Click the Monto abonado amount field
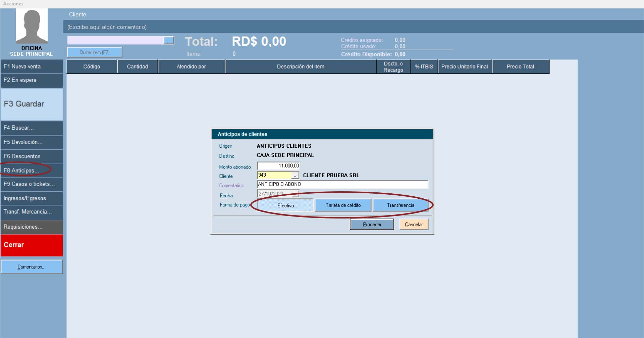The height and width of the screenshot is (338, 644). [278, 166]
